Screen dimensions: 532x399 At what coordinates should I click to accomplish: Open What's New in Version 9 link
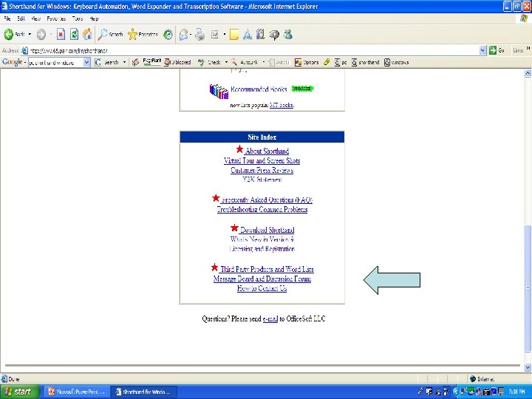coord(262,239)
